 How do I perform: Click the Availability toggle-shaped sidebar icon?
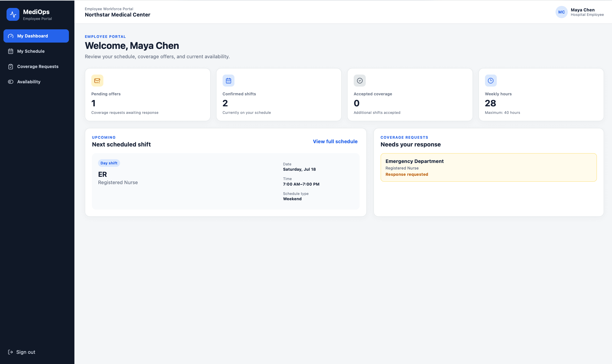click(11, 82)
